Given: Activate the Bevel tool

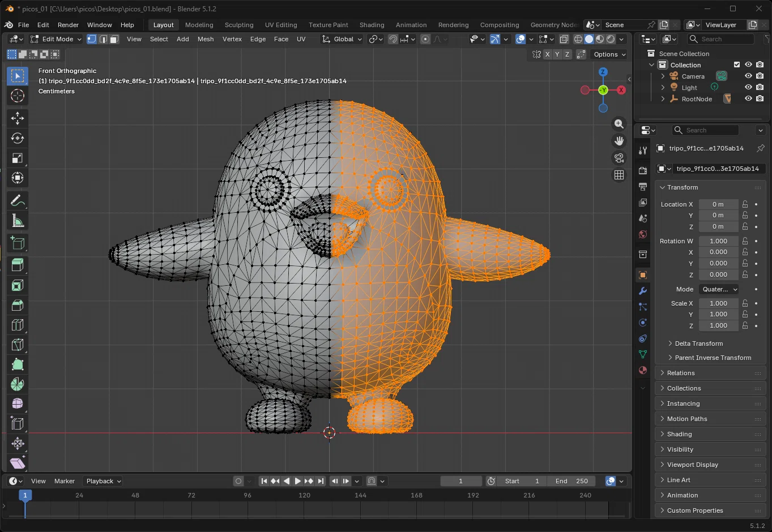Looking at the screenshot, I should tap(18, 305).
